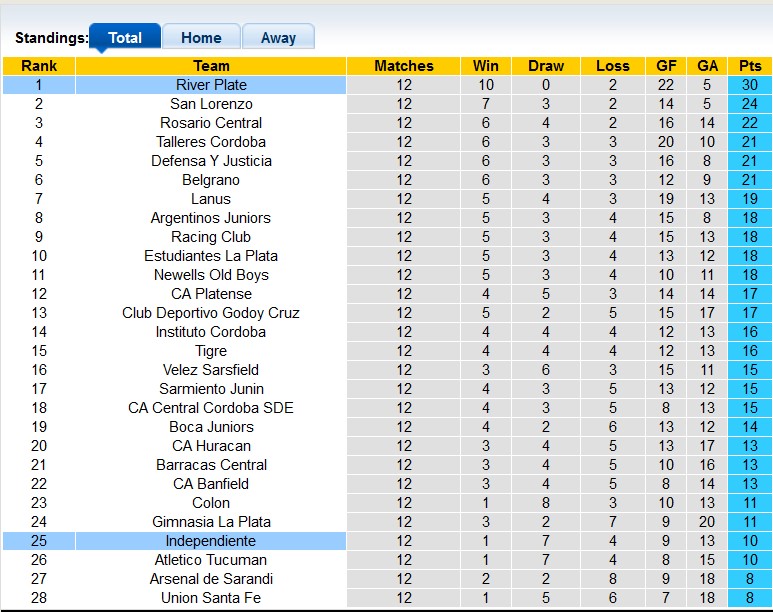Click the Rank column header
The height and width of the screenshot is (612, 773).
39,66
